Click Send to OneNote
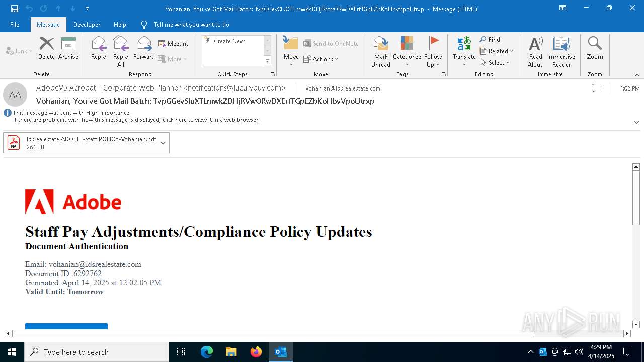Image resolution: width=644 pixels, height=362 pixels. (x=331, y=44)
